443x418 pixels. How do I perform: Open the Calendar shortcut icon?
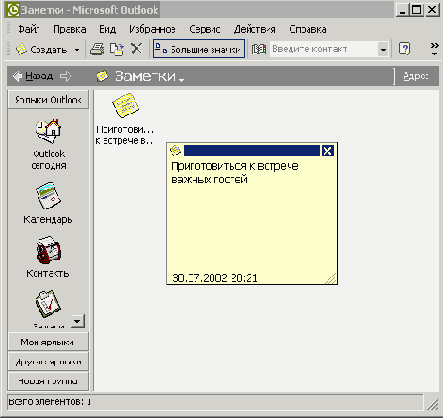click(x=49, y=195)
